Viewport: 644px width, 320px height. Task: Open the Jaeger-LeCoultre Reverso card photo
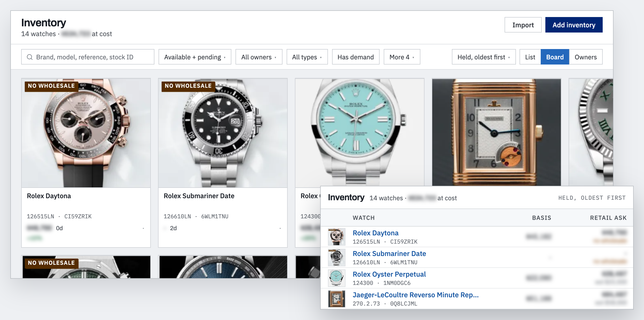point(496,132)
